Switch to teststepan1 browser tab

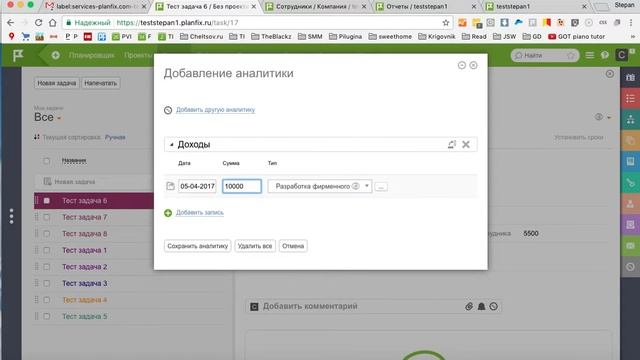536,7
